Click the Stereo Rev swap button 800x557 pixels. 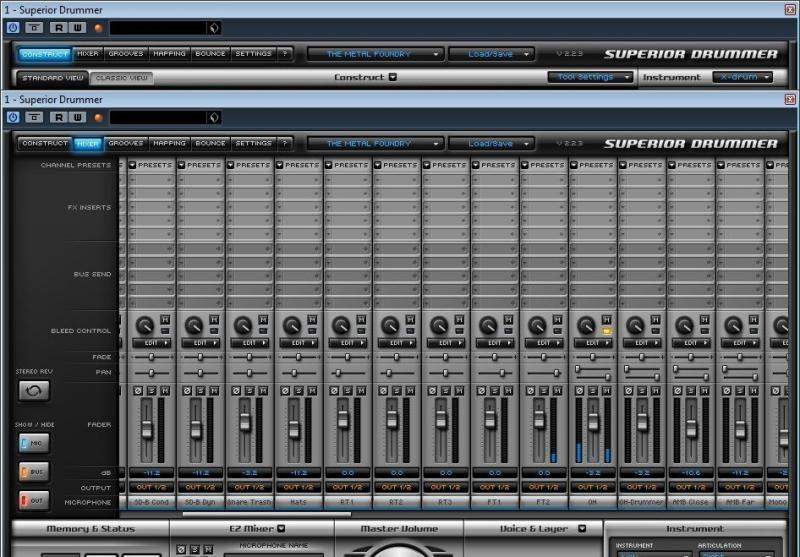pyautogui.click(x=33, y=391)
